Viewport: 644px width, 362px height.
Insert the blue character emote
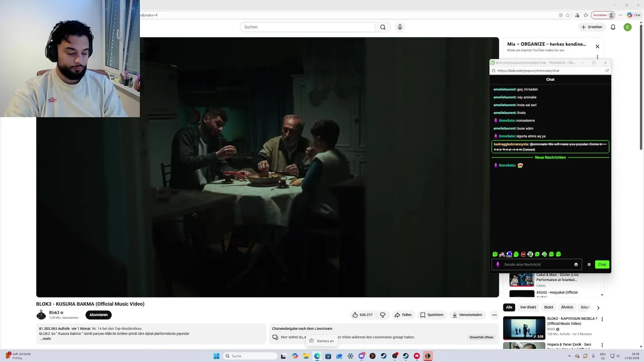(x=509, y=254)
